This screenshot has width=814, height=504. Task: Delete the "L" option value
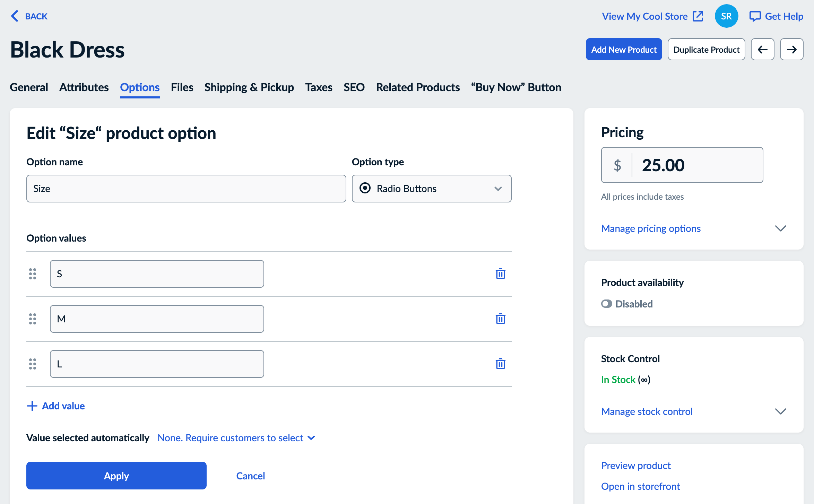point(500,364)
